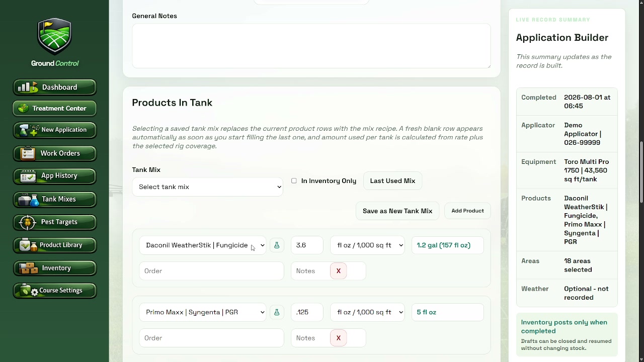644x362 pixels.
Task: Click the Order field under Primo Maxx
Action: point(211,338)
